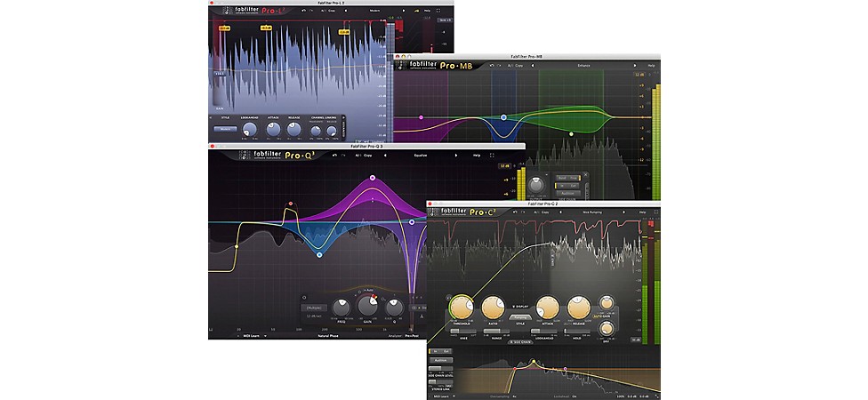Image resolution: width=868 pixels, height=400 pixels.
Task: Select the blue band handle in Pro-MB
Action: click(x=503, y=117)
